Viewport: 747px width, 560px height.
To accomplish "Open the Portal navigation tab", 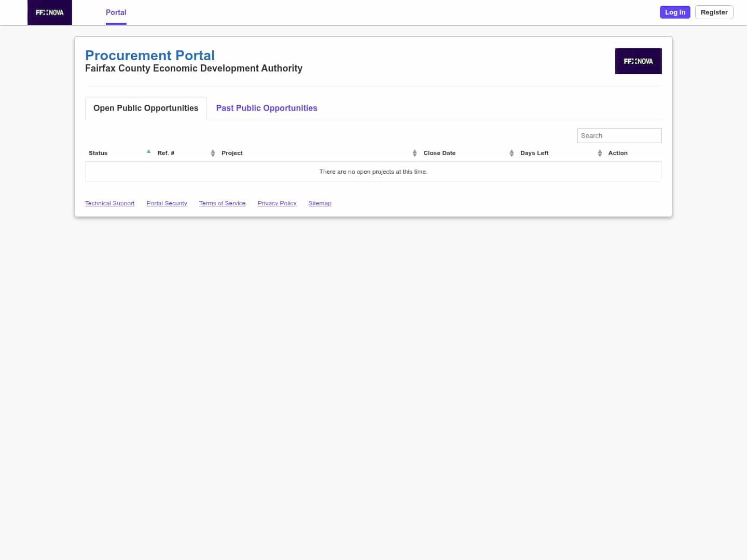I will pyautogui.click(x=116, y=12).
